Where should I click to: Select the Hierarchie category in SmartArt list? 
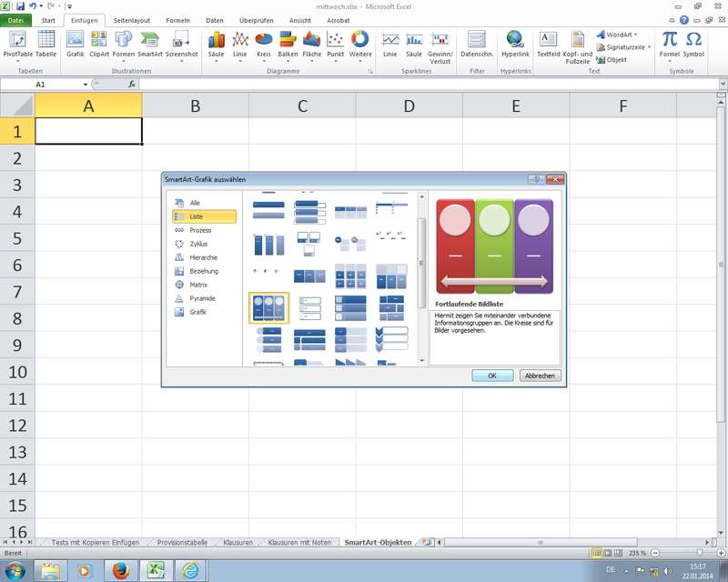click(204, 257)
